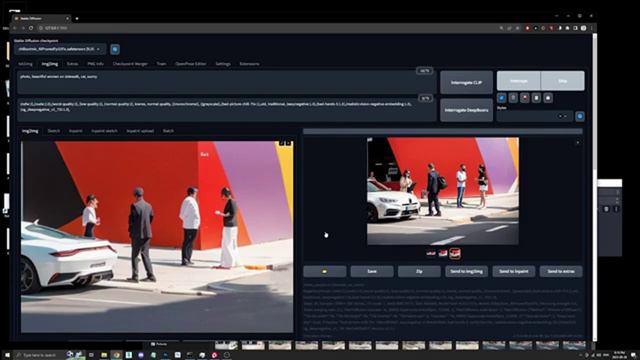Close the output preview with the corner X
Screen dimensions: 640x360
(577, 142)
